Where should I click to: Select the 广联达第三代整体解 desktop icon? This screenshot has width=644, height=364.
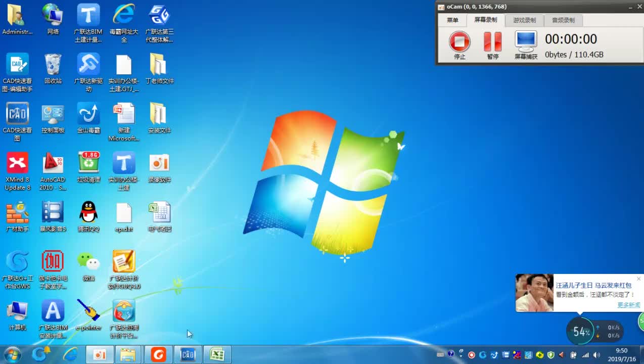pyautogui.click(x=159, y=23)
